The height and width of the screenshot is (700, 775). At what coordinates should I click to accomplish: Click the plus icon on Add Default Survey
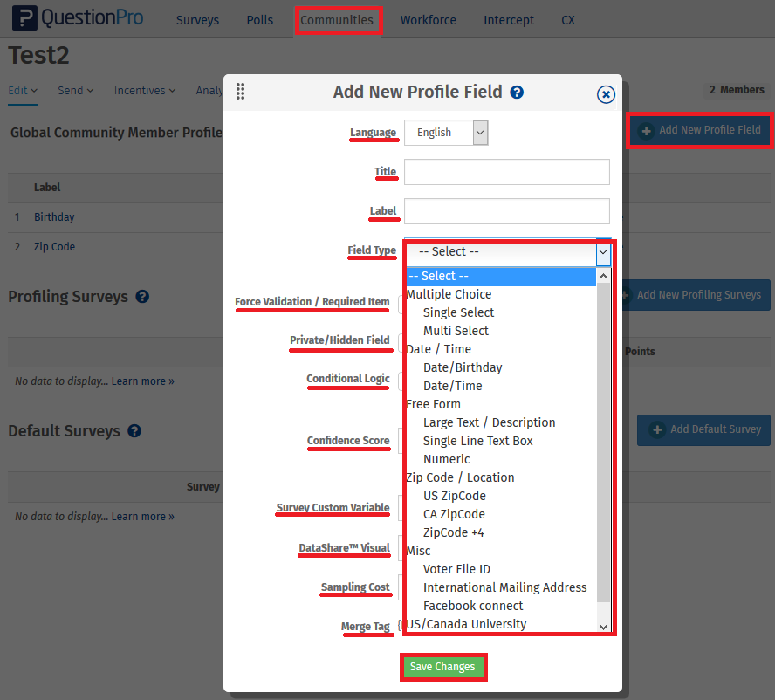click(655, 430)
